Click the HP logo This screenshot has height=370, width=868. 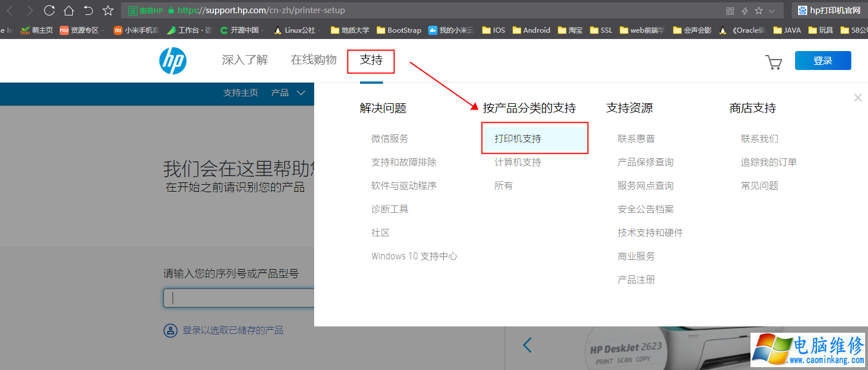point(173,61)
